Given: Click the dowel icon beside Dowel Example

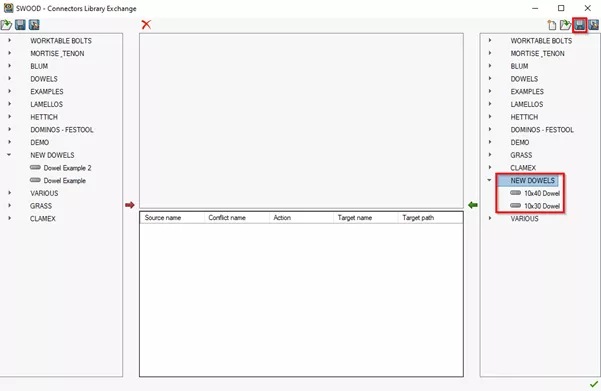Looking at the screenshot, I should 35,180.
